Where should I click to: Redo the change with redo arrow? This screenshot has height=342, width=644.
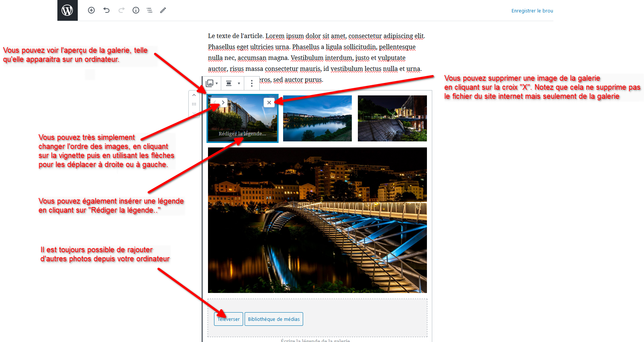tap(121, 10)
